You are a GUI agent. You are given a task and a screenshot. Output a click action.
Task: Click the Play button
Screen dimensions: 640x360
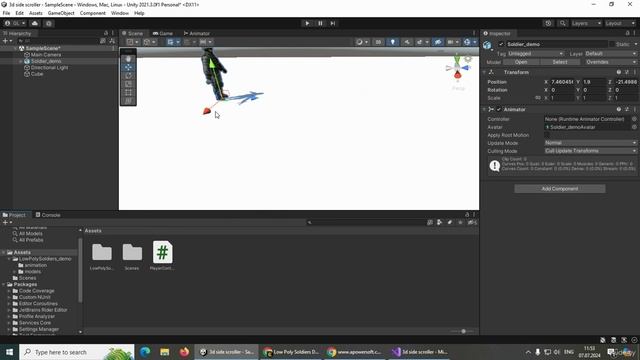pyautogui.click(x=307, y=23)
